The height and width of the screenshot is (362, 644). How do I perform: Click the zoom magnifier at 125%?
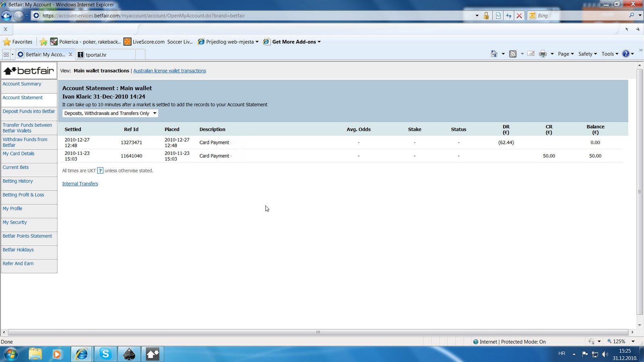(609, 341)
